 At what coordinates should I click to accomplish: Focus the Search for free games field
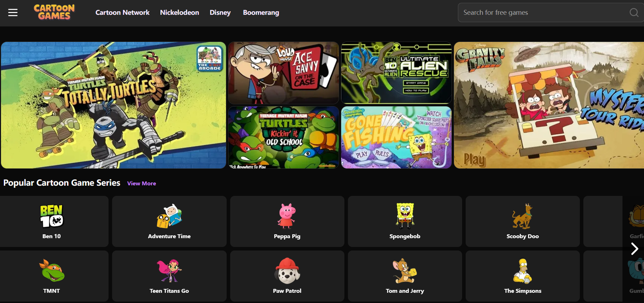[x=551, y=13]
